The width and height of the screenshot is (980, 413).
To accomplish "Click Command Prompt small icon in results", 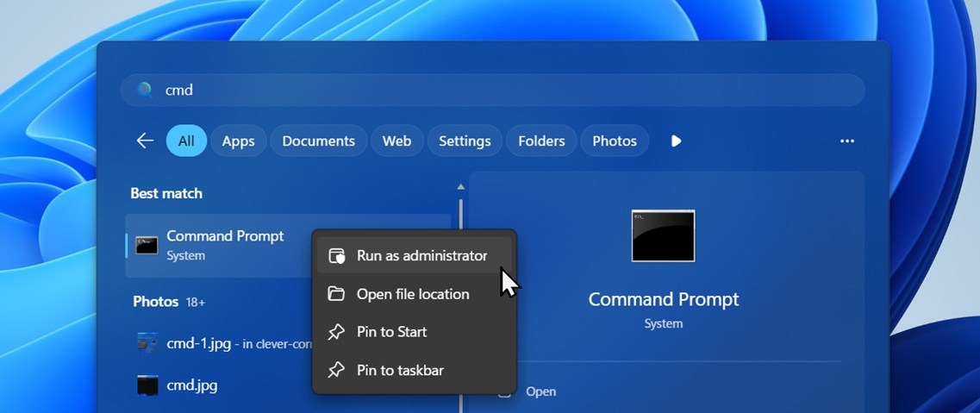I will tap(147, 246).
